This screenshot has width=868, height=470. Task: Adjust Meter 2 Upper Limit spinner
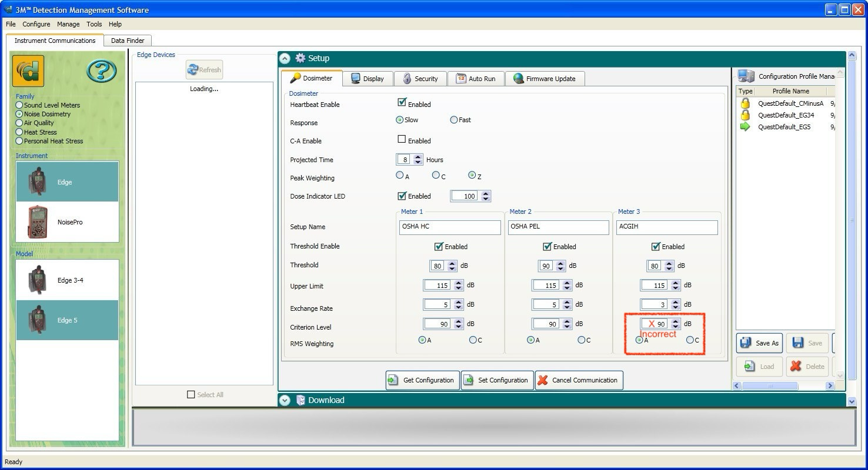point(567,285)
